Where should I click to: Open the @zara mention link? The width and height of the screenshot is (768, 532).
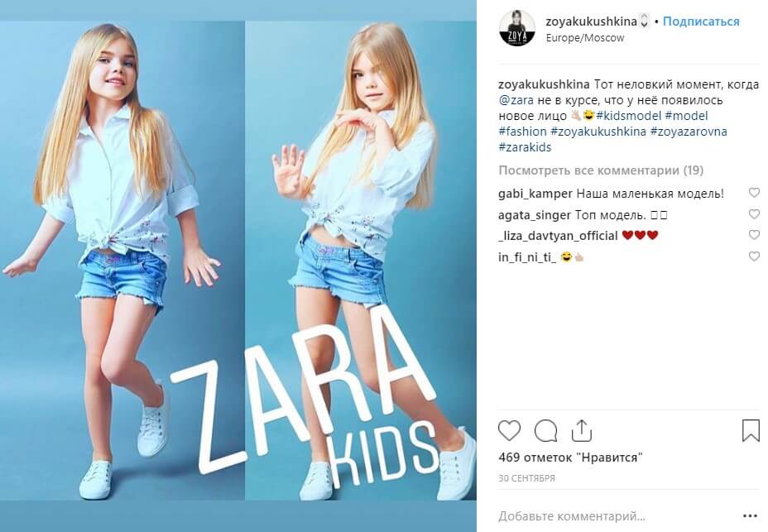tap(516, 100)
